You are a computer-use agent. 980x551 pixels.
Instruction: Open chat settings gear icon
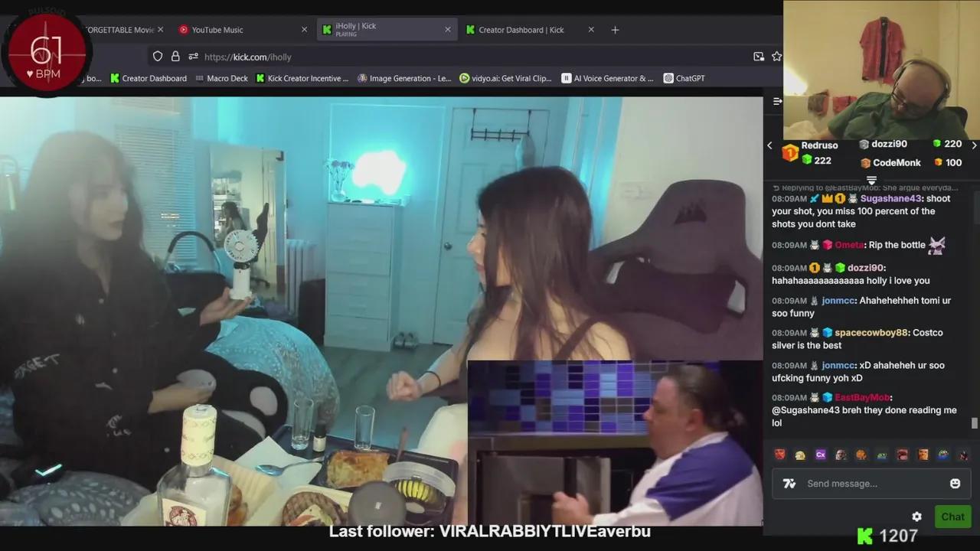[916, 517]
